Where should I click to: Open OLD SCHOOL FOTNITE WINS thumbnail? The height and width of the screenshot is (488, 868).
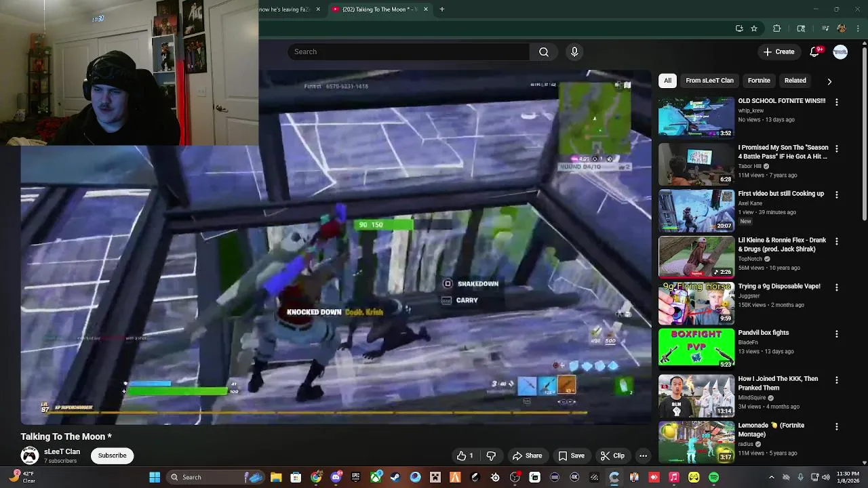click(696, 117)
